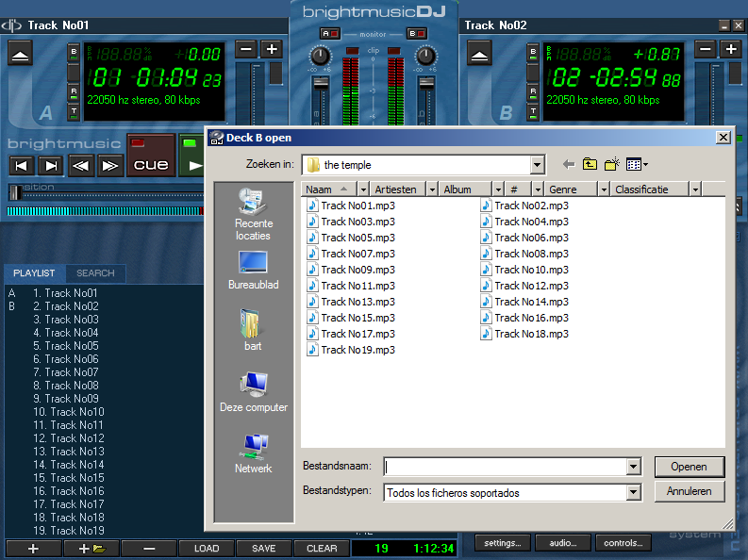
Task: Click the left monitor gain knob
Action: tap(320, 57)
